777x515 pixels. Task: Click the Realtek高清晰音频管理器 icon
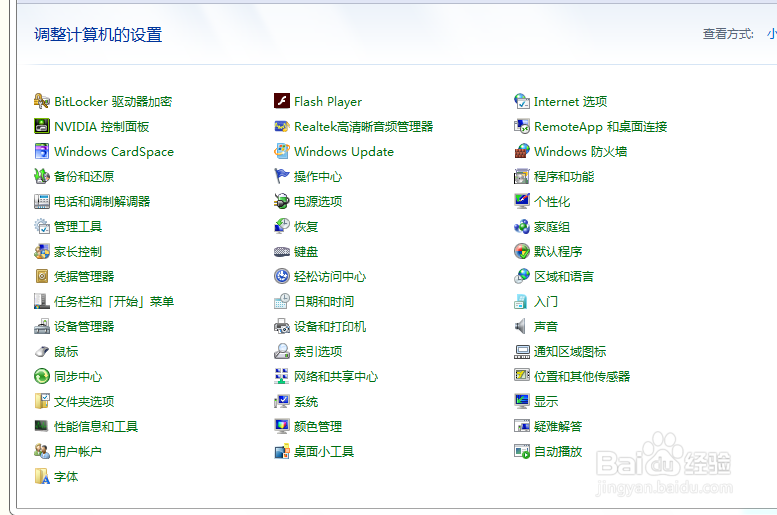281,126
